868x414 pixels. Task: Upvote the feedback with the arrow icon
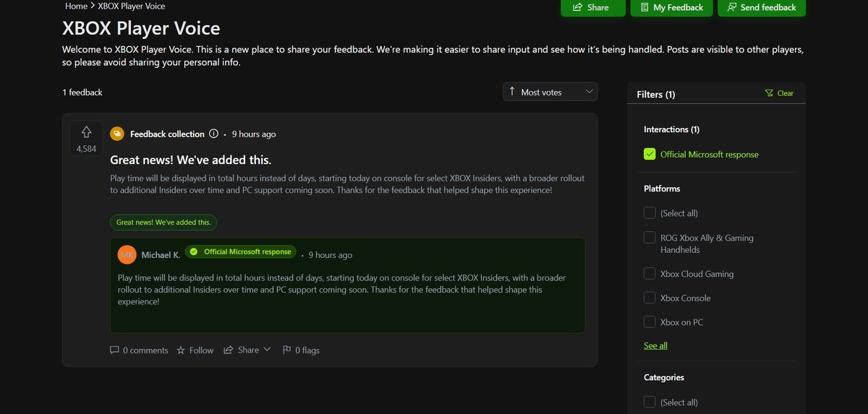[x=86, y=131]
